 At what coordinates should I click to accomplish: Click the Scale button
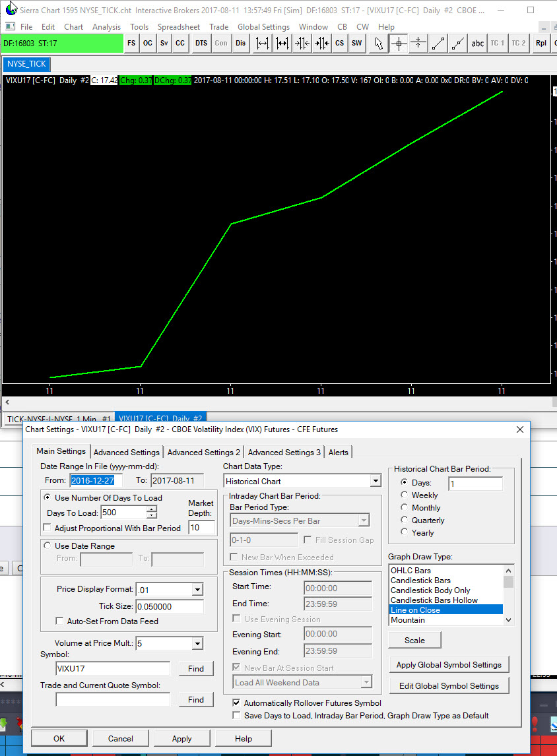414,641
